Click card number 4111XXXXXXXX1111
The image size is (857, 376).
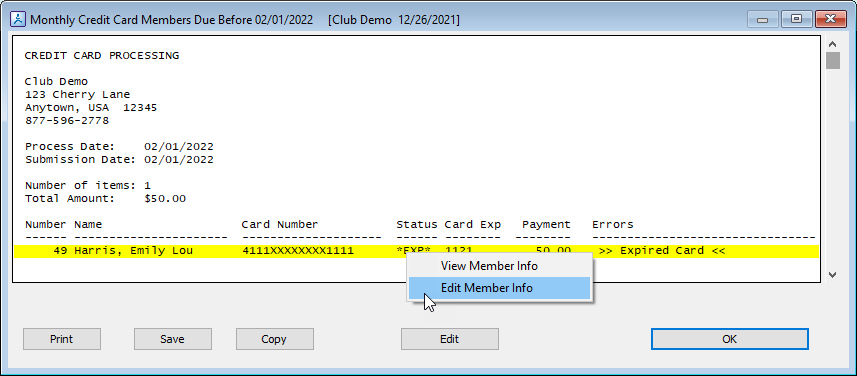(x=298, y=251)
